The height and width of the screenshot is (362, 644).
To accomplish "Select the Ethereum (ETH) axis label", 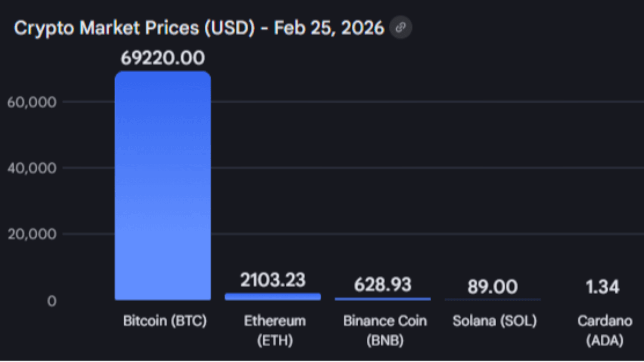I will 275,330.
